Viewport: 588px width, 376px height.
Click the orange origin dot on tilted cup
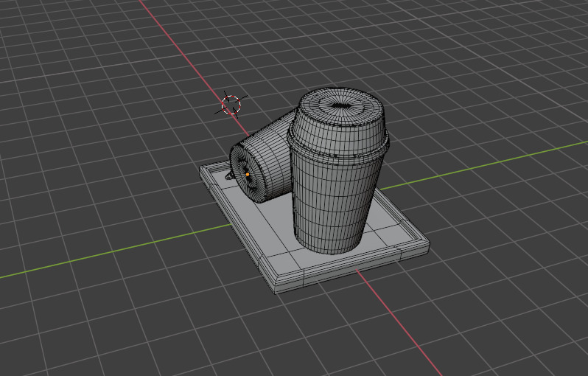pyautogui.click(x=248, y=175)
